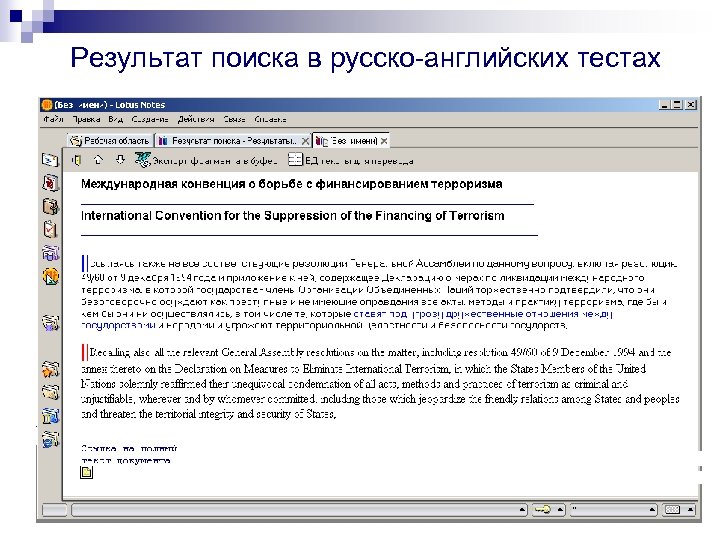Open the purple-blue databases folder bookmark icon

click(51, 253)
